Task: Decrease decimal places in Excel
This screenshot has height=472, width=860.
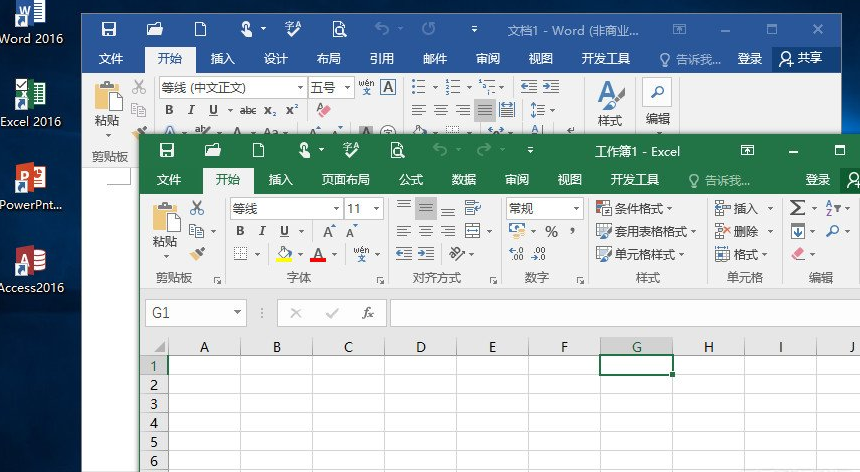Action: (x=539, y=254)
